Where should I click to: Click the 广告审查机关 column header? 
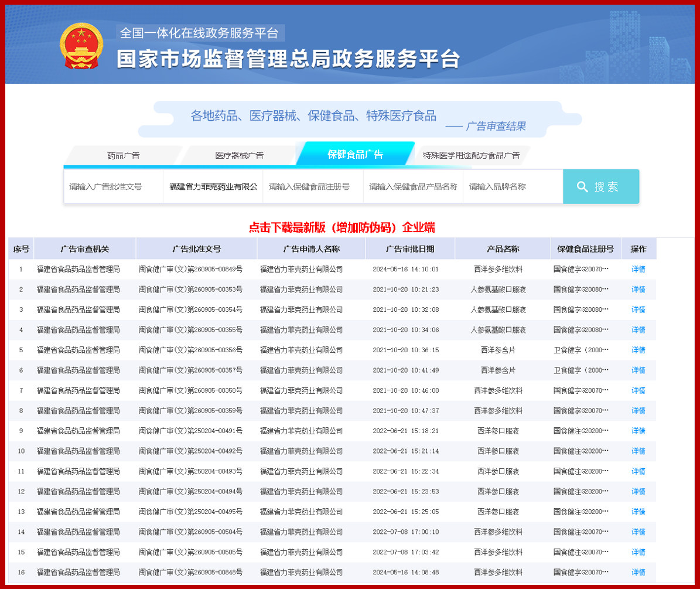coord(85,248)
